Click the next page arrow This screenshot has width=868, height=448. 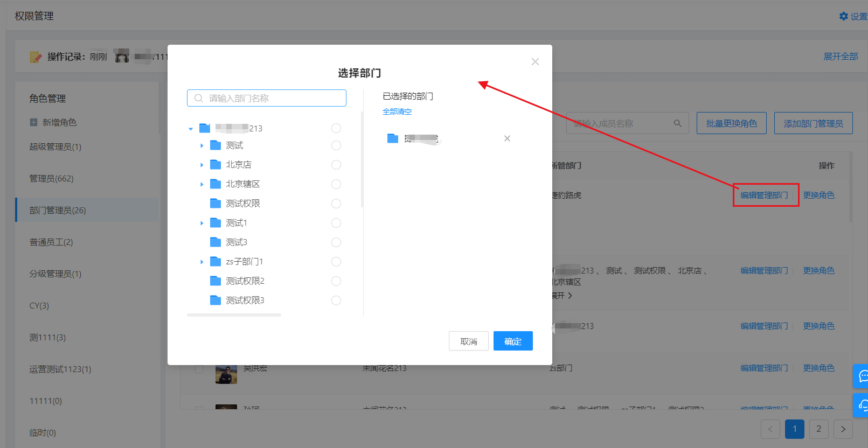[x=843, y=429]
